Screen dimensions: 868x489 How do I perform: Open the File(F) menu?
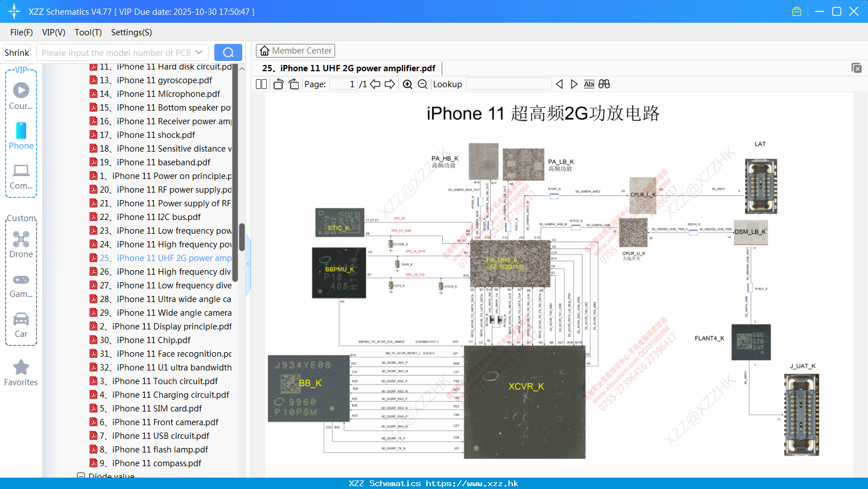pos(22,32)
